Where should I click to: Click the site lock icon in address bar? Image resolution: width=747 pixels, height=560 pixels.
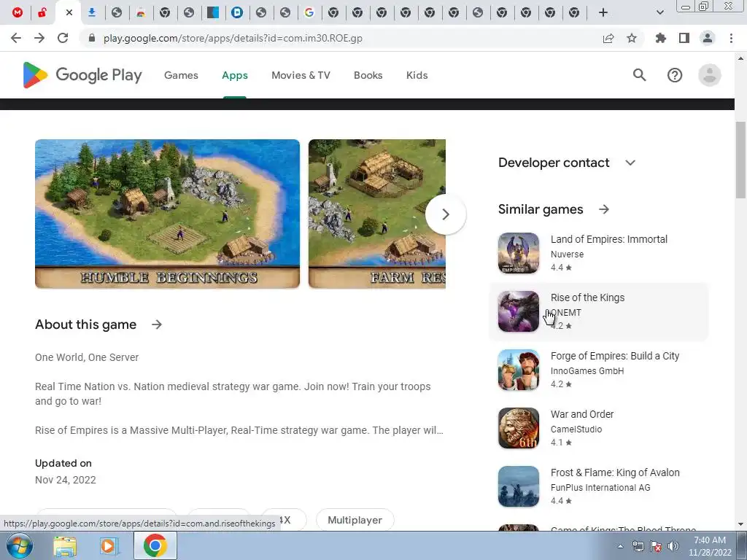click(92, 38)
